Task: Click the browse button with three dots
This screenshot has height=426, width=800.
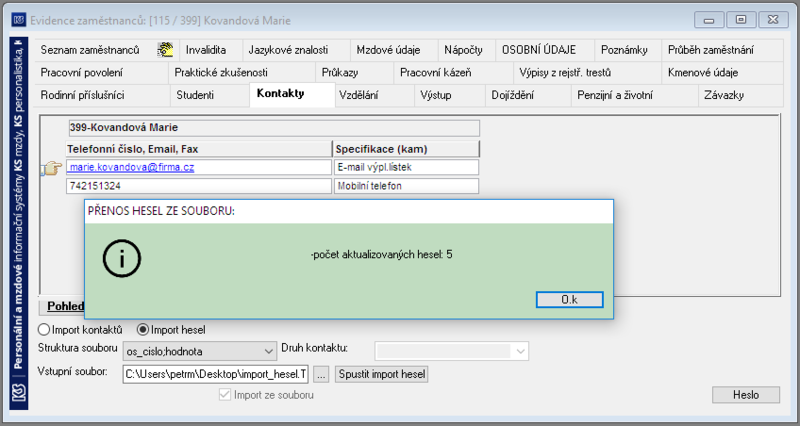Action: coord(320,374)
